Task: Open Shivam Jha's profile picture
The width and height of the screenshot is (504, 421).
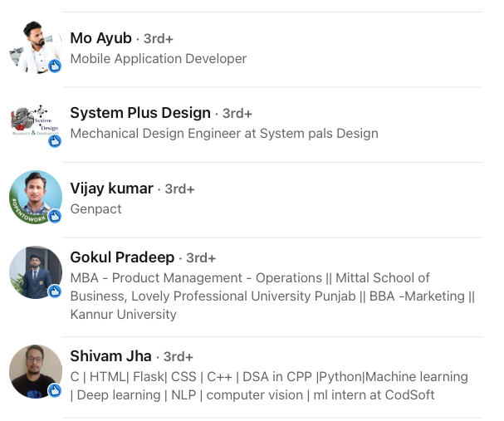Action: coord(36,371)
